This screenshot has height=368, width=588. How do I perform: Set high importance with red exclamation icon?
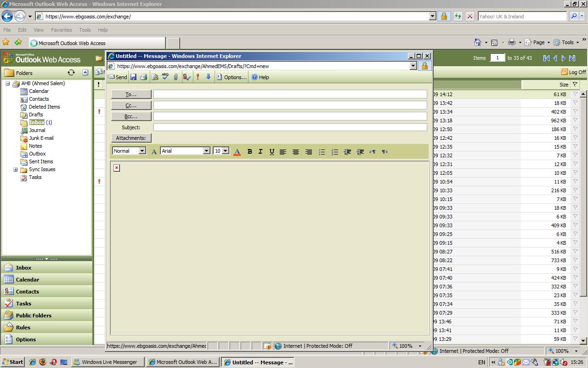click(x=198, y=77)
